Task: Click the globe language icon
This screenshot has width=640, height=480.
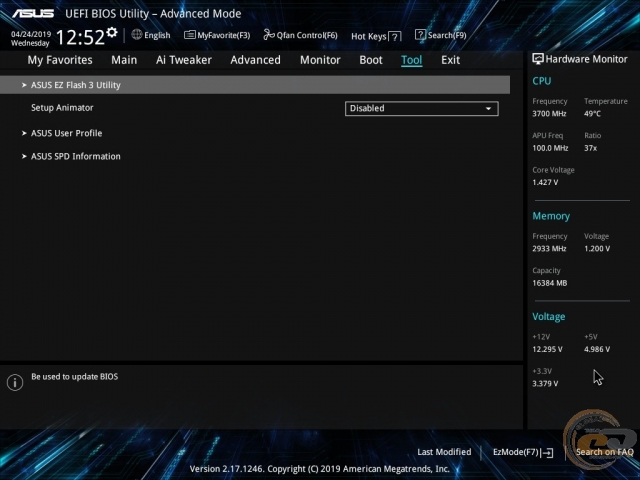Action: pyautogui.click(x=137, y=35)
